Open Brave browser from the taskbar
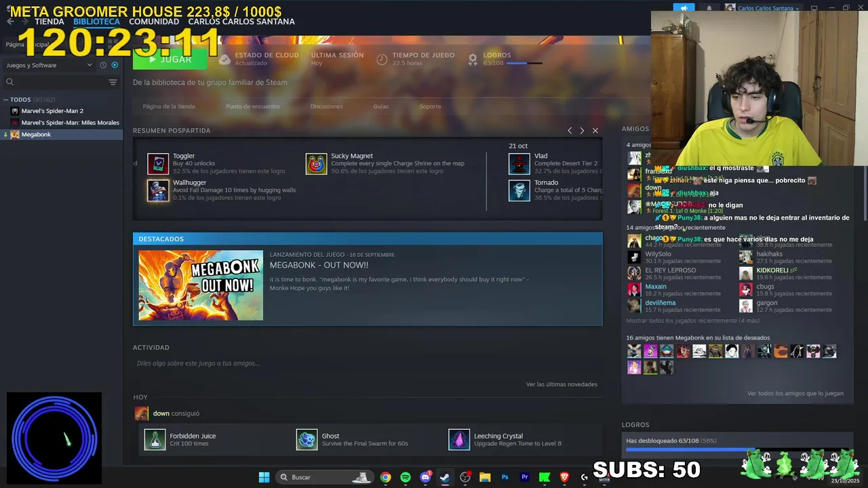Viewport: 868px width, 488px height. [x=564, y=477]
